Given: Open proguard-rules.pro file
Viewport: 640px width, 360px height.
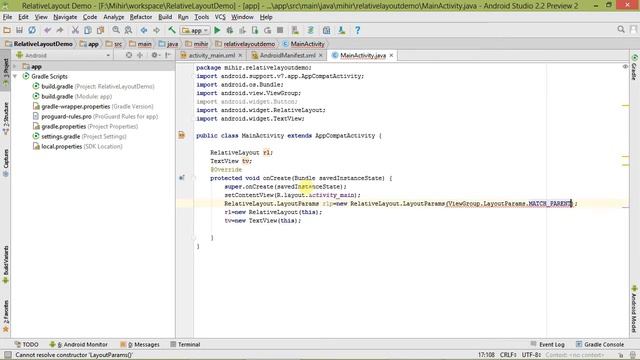Looking at the screenshot, I should (x=95, y=116).
